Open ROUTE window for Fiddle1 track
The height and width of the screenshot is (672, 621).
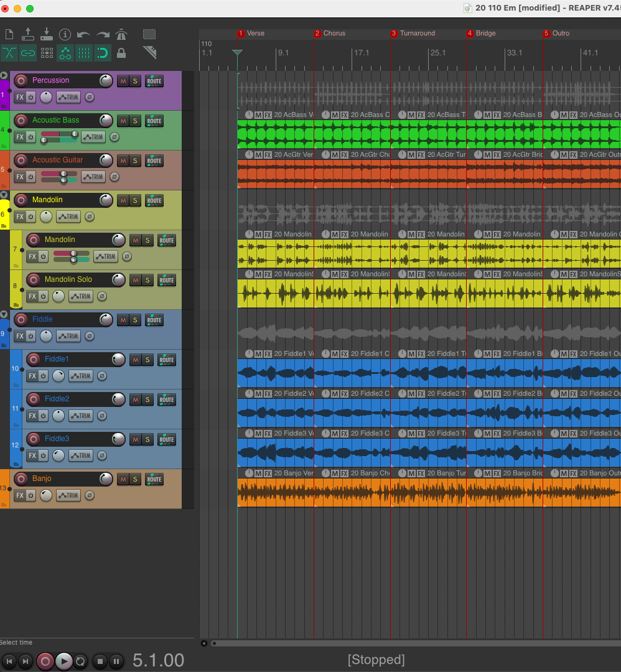(x=167, y=360)
